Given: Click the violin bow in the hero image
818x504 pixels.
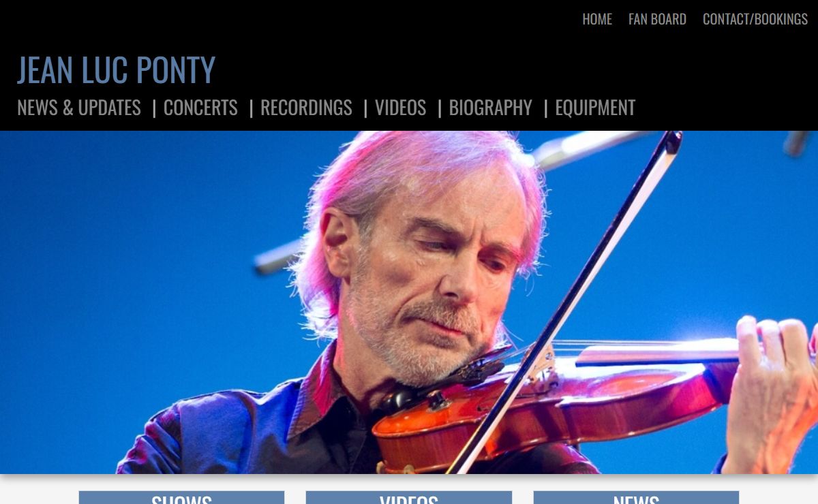Looking at the screenshot, I should point(566,300).
